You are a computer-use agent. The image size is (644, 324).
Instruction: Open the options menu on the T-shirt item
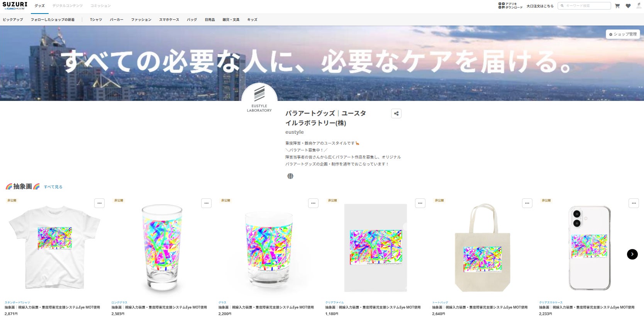(x=100, y=203)
